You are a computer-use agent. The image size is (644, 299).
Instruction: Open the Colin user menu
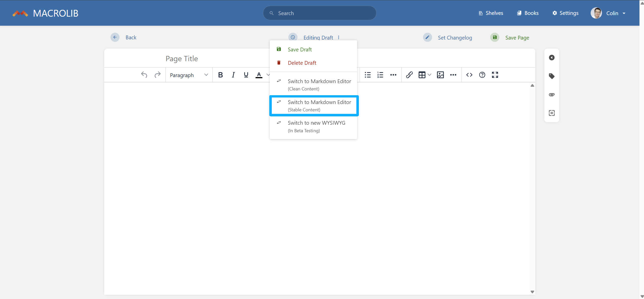[x=612, y=13]
